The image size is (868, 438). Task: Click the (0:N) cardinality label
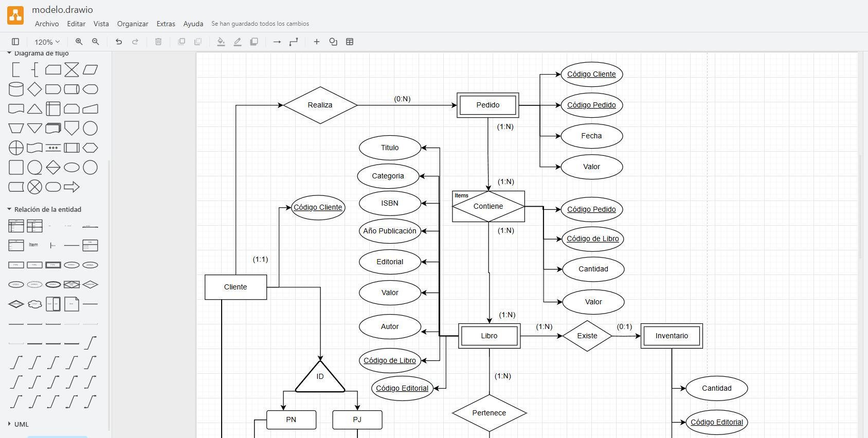point(402,99)
